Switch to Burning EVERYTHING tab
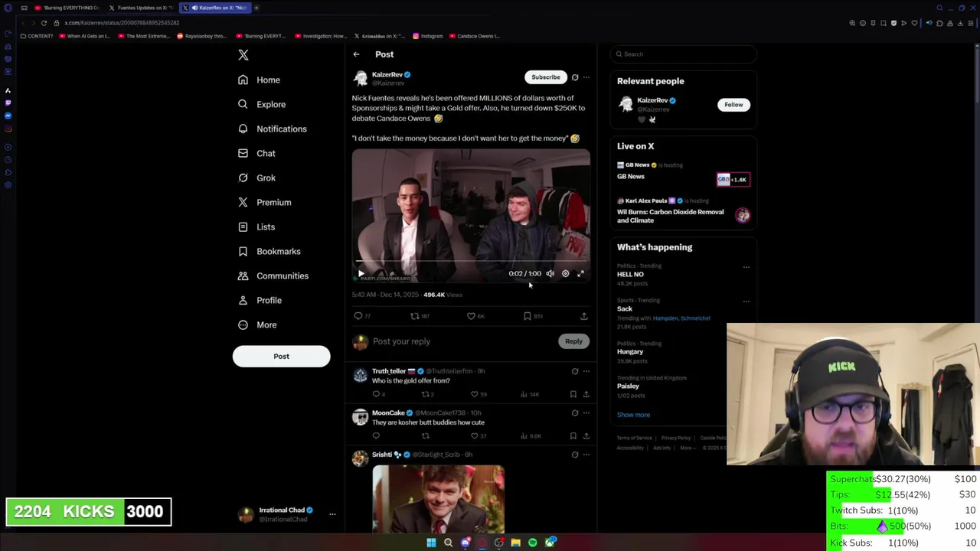The image size is (980, 551). click(x=67, y=8)
